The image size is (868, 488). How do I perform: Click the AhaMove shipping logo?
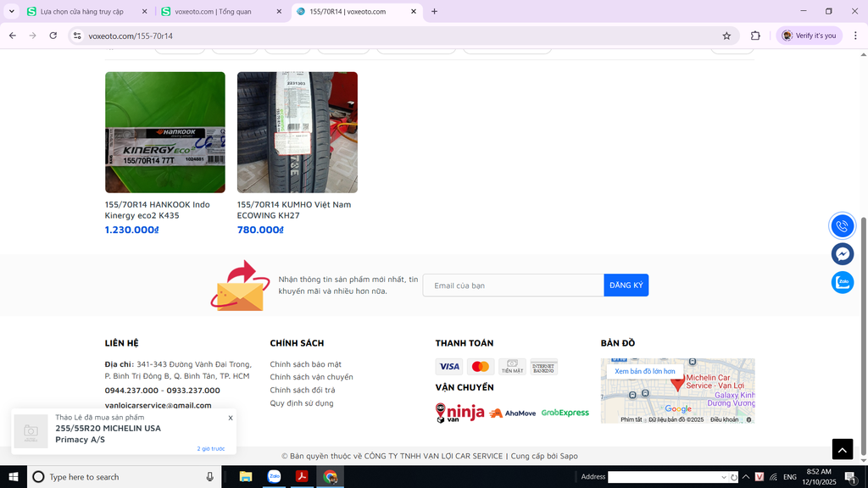coord(513,413)
